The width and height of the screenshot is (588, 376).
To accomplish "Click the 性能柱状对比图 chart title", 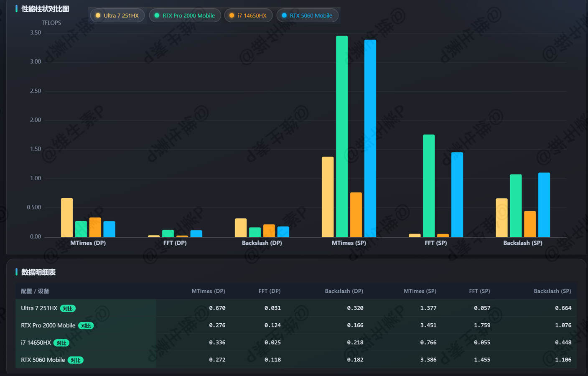I will [x=45, y=9].
